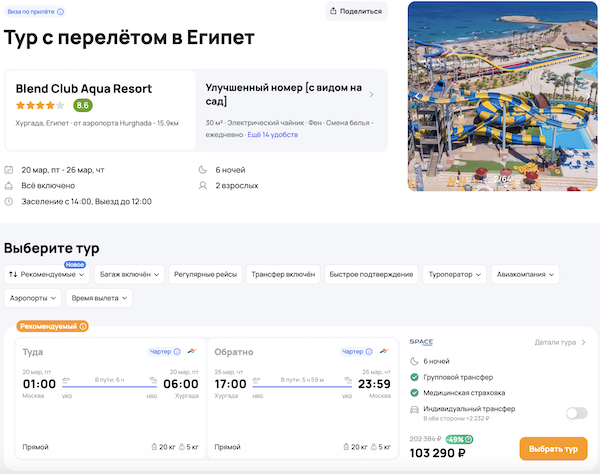
Task: Click the green discount icon next to -49%
Action: tap(469, 439)
